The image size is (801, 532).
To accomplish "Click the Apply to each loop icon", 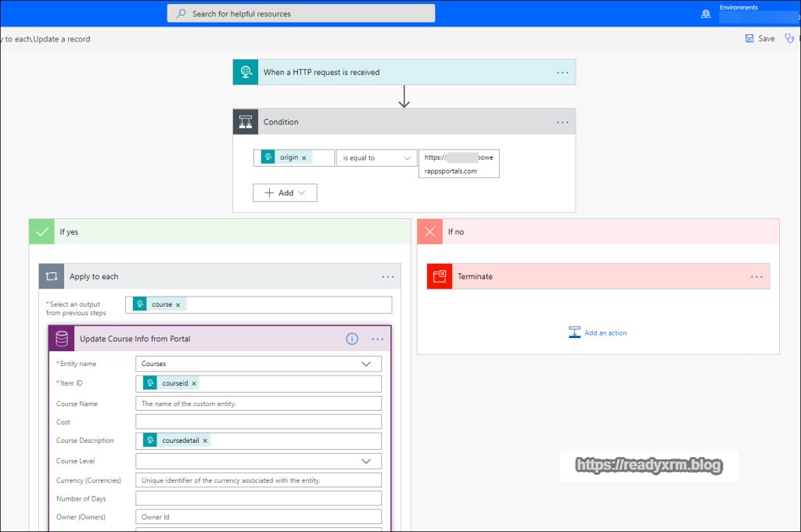I will (52, 276).
